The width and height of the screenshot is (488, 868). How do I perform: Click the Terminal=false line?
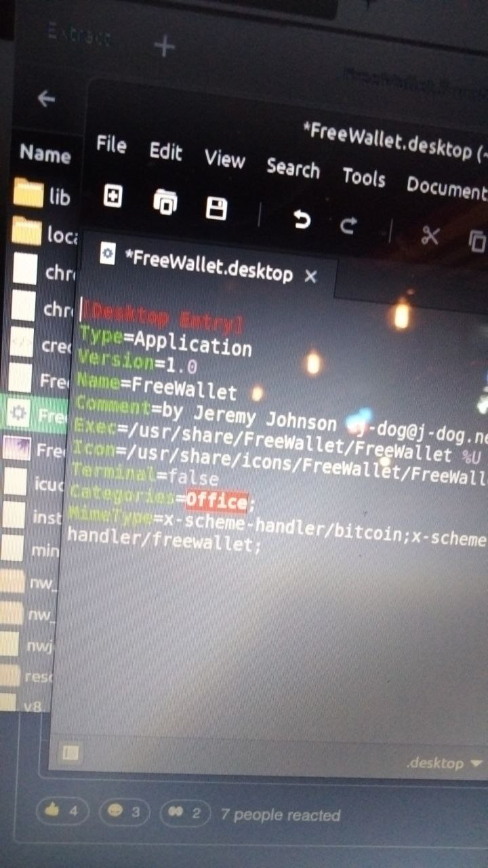click(144, 474)
